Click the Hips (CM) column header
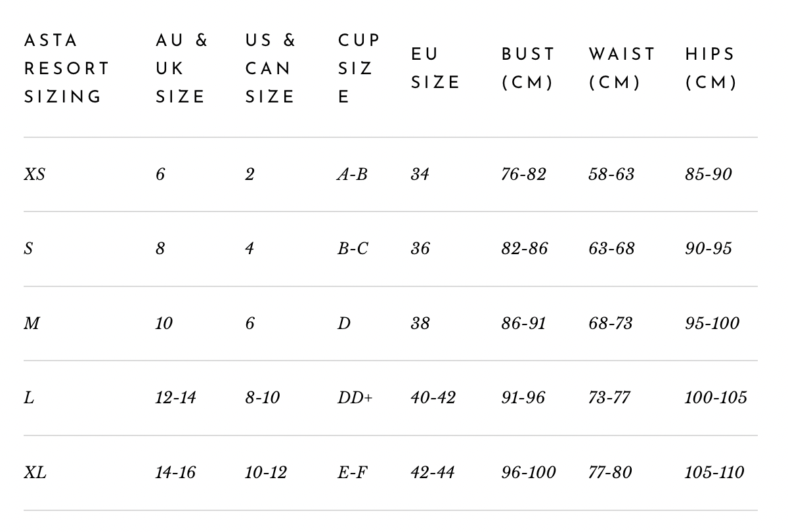This screenshot has width=788, height=532. [x=711, y=68]
